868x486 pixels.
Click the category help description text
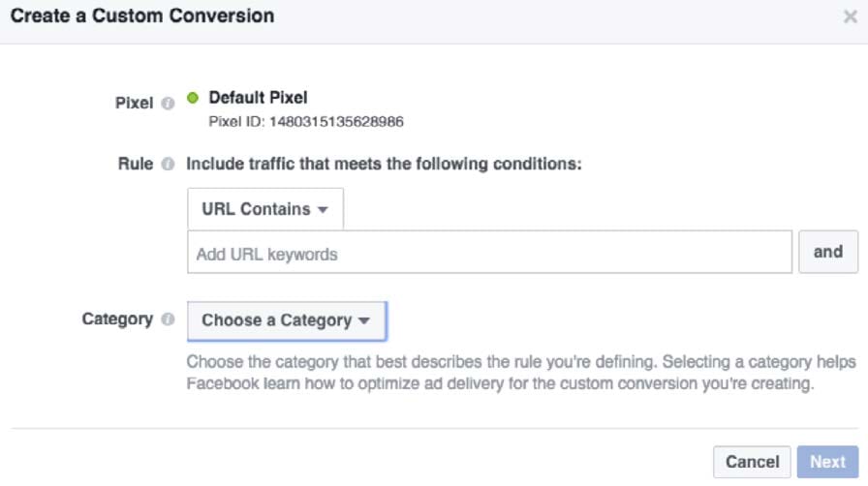click(520, 373)
